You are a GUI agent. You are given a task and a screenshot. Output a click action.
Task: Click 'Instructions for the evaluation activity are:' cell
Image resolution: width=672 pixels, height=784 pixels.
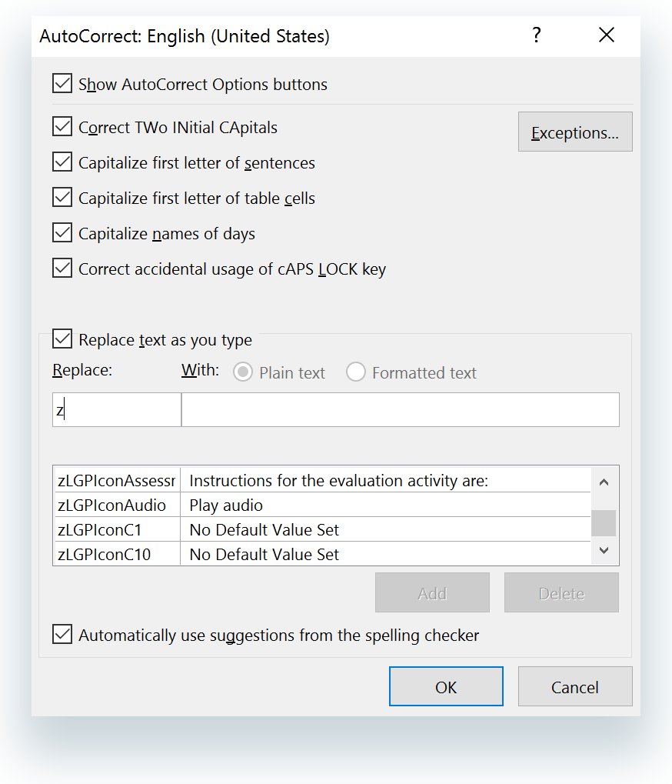[339, 481]
